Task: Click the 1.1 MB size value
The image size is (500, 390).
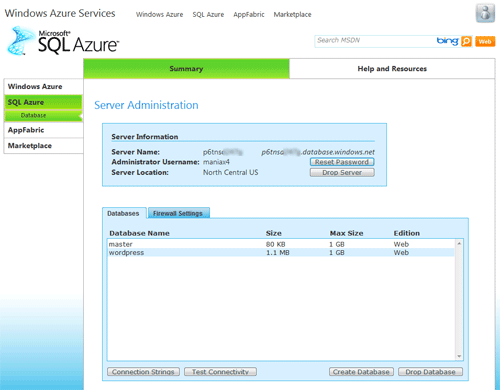Action: coord(278,253)
